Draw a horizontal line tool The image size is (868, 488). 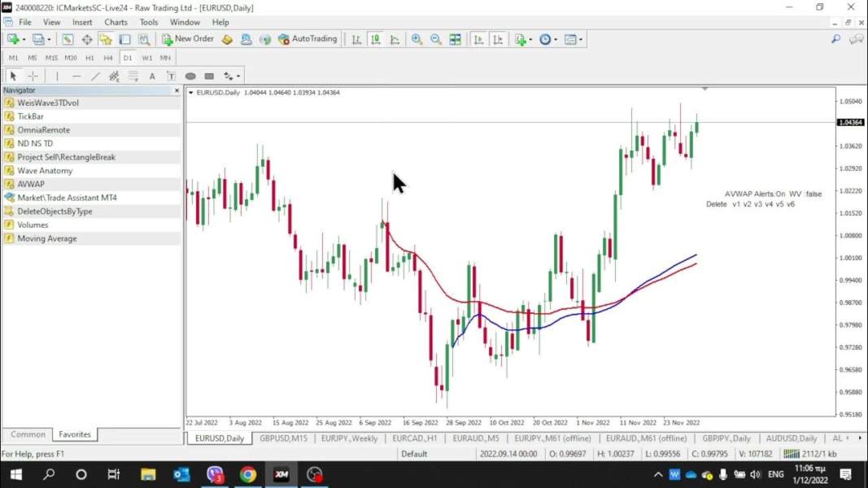click(x=76, y=76)
